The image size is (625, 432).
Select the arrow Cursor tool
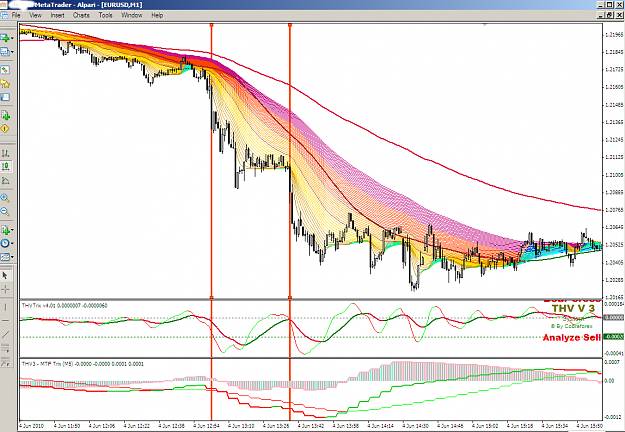tap(5, 275)
